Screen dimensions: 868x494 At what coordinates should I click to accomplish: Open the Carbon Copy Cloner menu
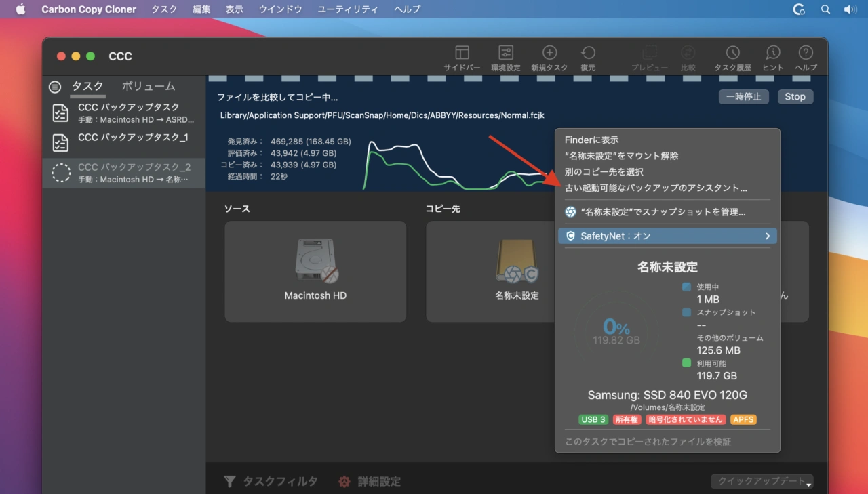pos(89,9)
